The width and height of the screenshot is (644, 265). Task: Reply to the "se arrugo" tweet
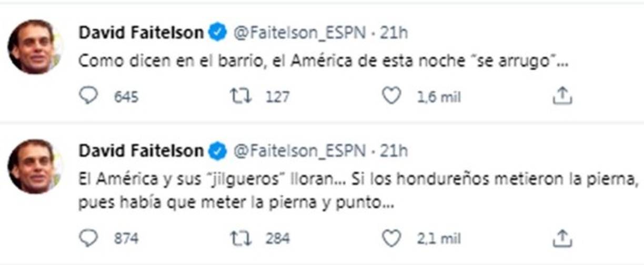[89, 96]
